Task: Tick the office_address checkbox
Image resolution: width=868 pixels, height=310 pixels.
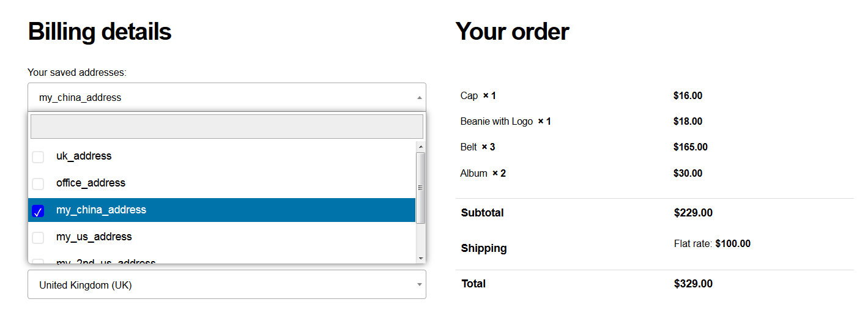Action: pyautogui.click(x=38, y=183)
